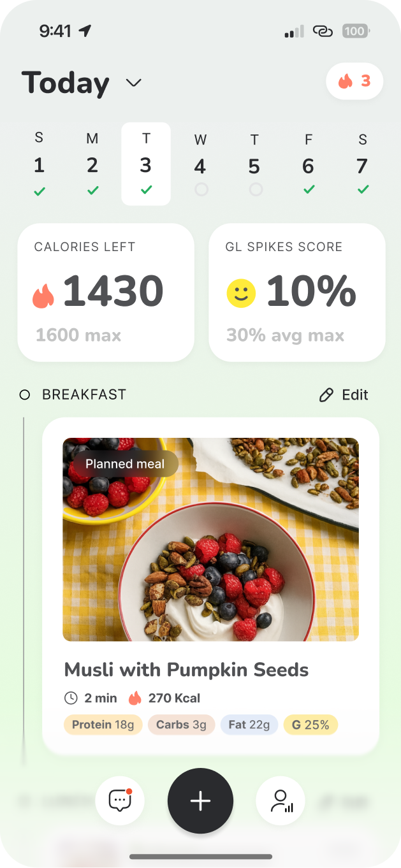Image resolution: width=401 pixels, height=868 pixels.
Task: Select the empty circle under Wednesday 4
Action: pyautogui.click(x=200, y=189)
